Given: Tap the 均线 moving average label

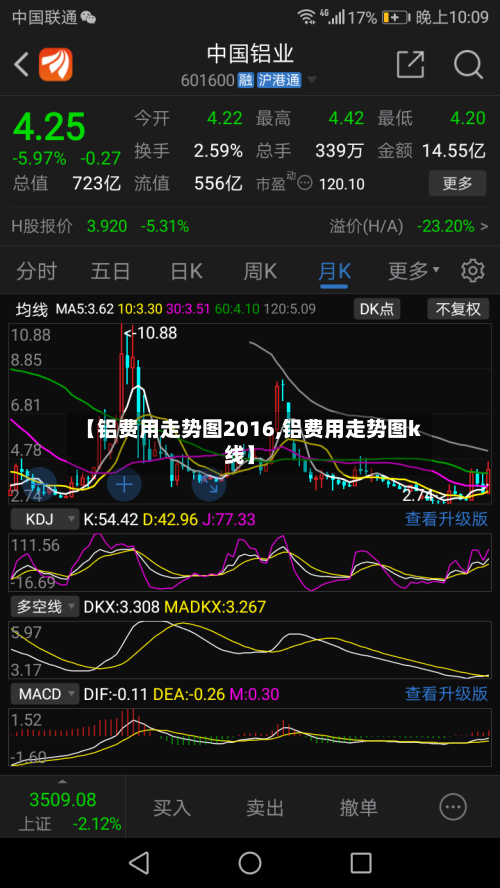Looking at the screenshot, I should tap(32, 309).
